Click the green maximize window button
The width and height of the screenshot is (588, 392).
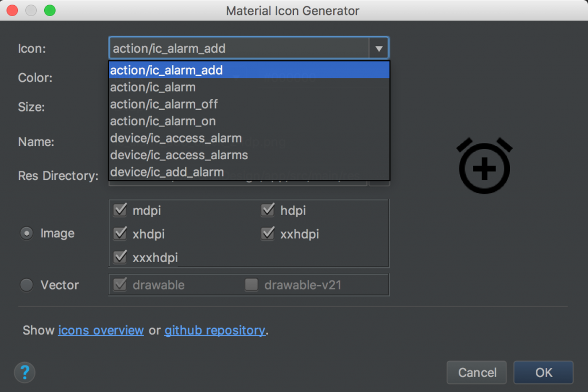[x=50, y=10]
